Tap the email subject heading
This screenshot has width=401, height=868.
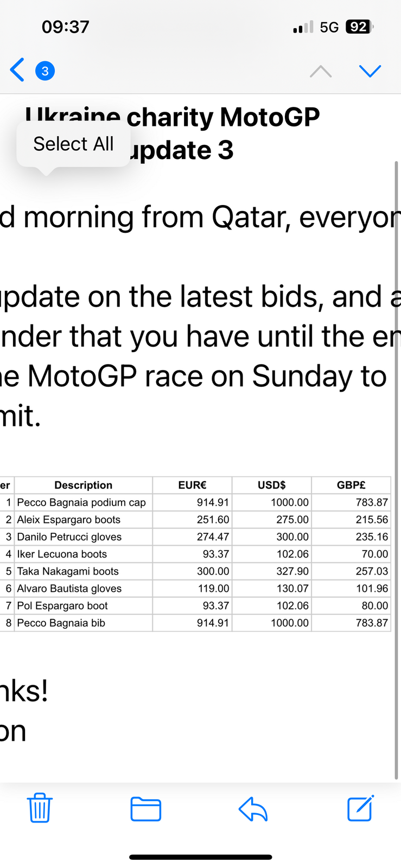click(173, 133)
